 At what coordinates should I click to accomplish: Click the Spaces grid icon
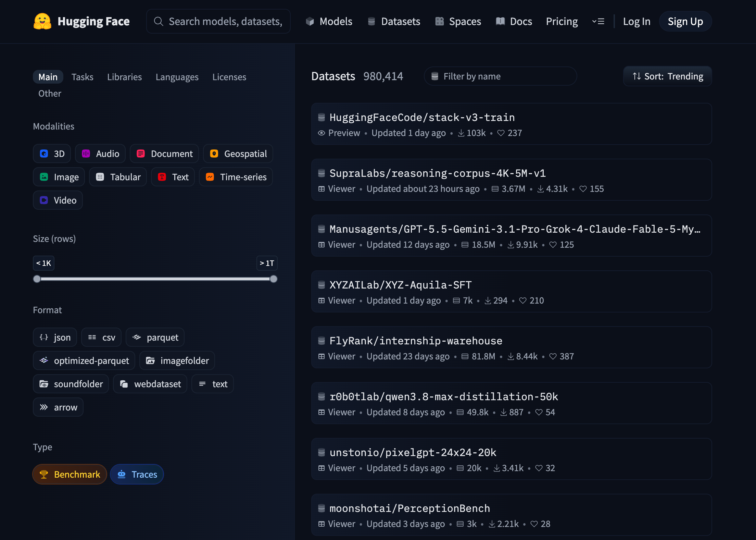click(x=440, y=21)
